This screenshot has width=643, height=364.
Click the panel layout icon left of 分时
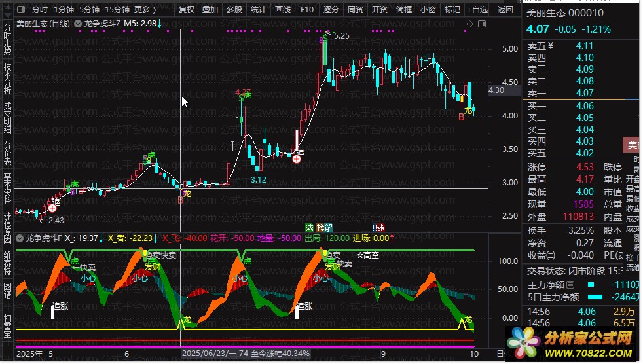point(21,10)
